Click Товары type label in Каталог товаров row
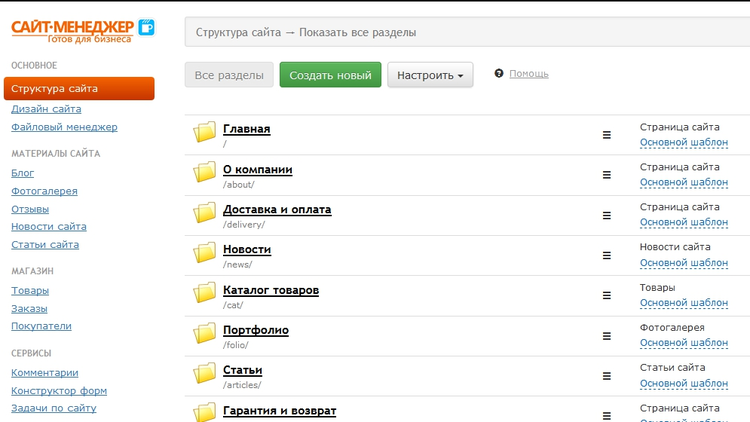The width and height of the screenshot is (750, 422). (x=657, y=288)
